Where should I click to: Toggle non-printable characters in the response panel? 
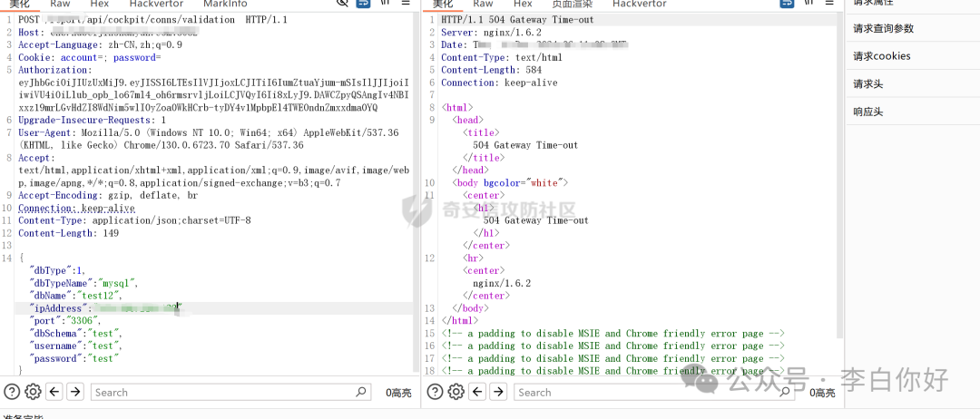[808, 4]
